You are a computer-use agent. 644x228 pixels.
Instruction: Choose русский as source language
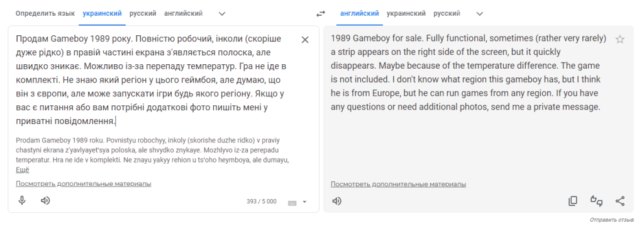(x=143, y=14)
